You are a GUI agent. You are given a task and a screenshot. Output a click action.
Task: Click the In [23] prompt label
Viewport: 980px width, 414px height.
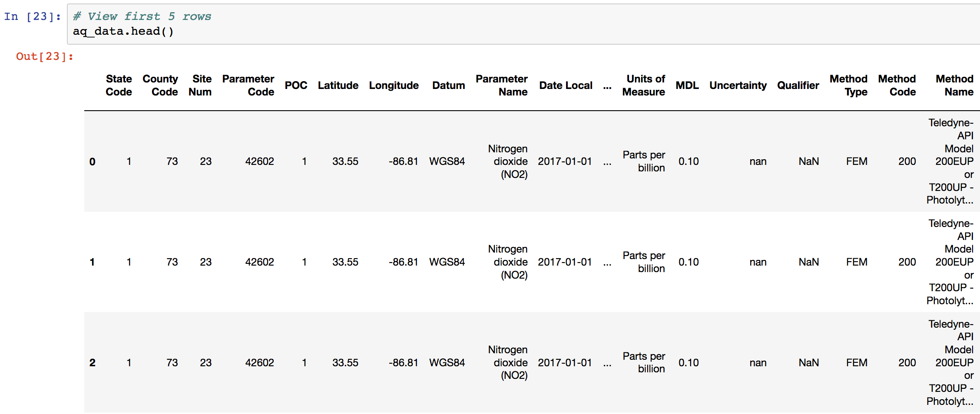(33, 16)
